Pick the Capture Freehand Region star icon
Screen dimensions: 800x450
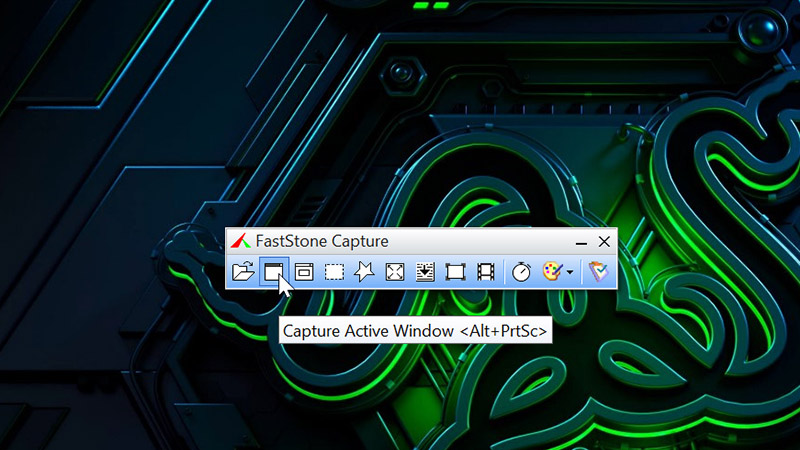[x=365, y=271]
